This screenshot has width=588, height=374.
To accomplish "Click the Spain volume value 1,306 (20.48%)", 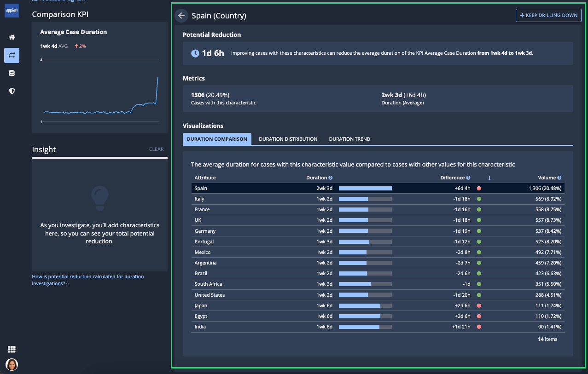I will (x=545, y=188).
